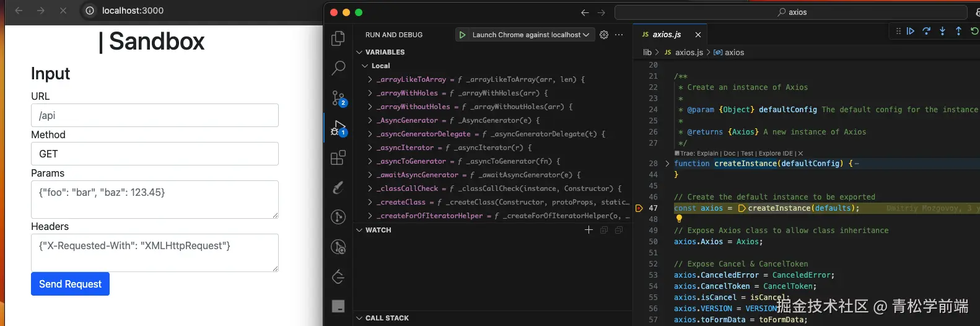Click Restart in debug toolbar
The height and width of the screenshot is (326, 980).
pyautogui.click(x=974, y=31)
